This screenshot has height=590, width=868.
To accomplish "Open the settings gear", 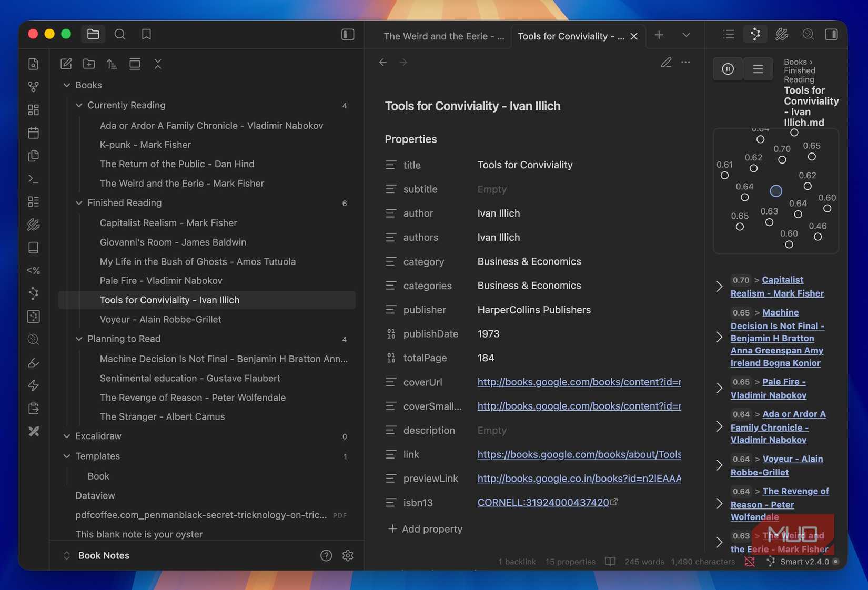I will coord(348,555).
